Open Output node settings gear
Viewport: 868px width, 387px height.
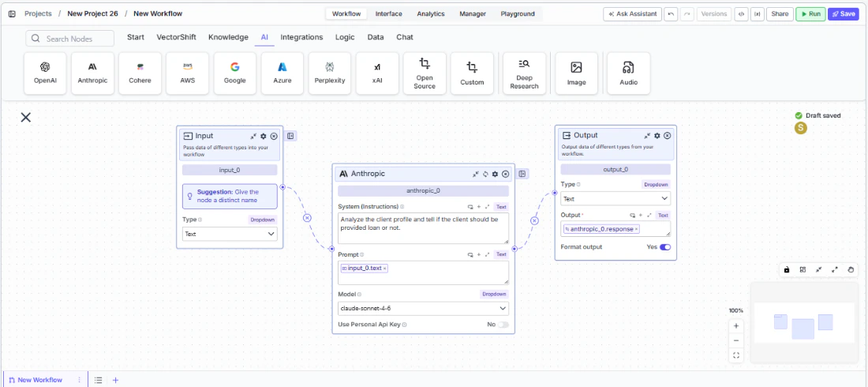(x=657, y=135)
